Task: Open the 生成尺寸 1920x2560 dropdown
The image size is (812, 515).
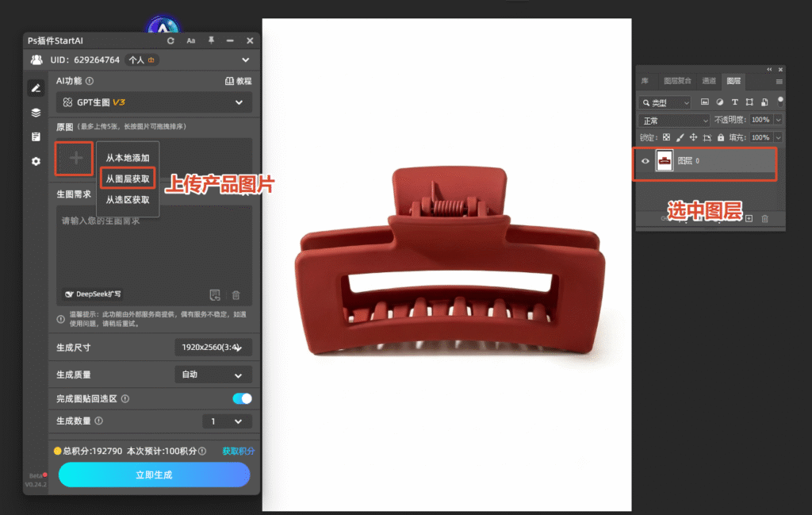Action: pos(213,347)
